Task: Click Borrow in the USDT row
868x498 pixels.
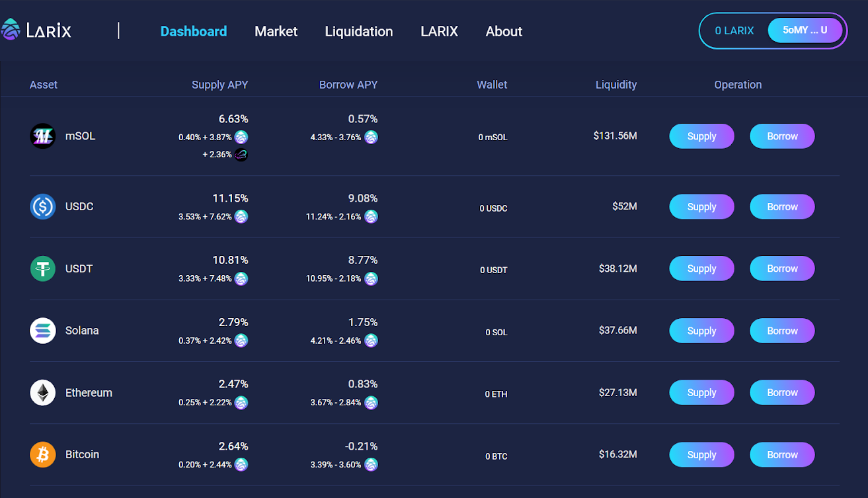Action: tap(782, 269)
